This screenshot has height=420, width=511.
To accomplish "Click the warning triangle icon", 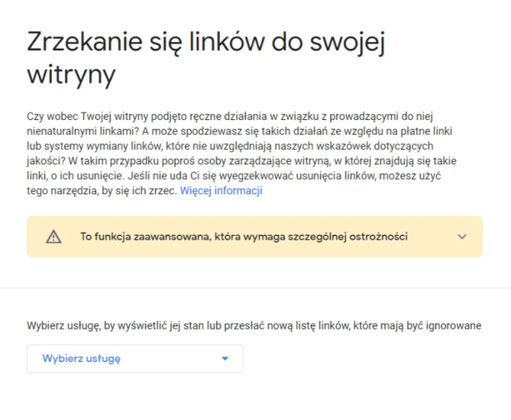I will coord(54,237).
